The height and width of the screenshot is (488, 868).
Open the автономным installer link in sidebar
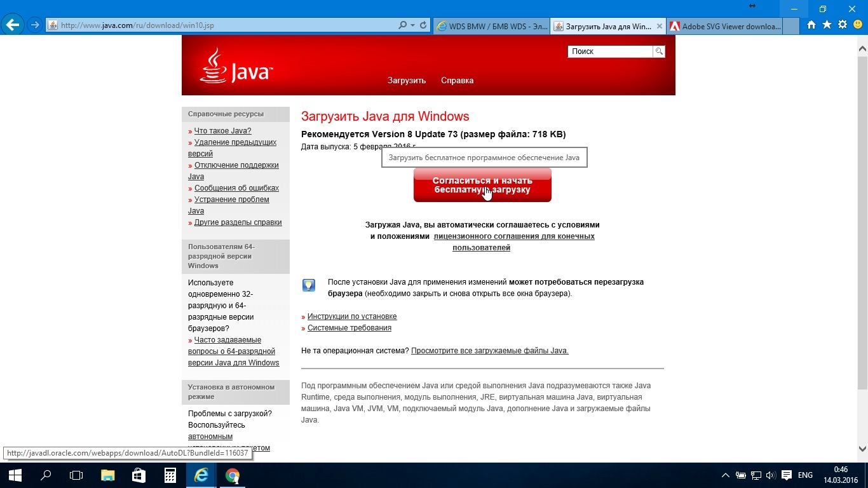[x=210, y=437]
